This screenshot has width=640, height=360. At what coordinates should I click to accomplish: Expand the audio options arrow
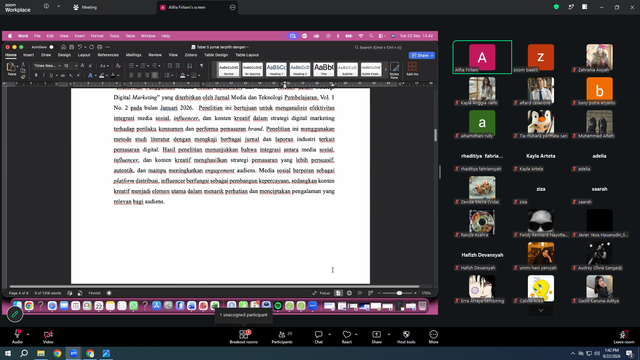tap(28, 334)
